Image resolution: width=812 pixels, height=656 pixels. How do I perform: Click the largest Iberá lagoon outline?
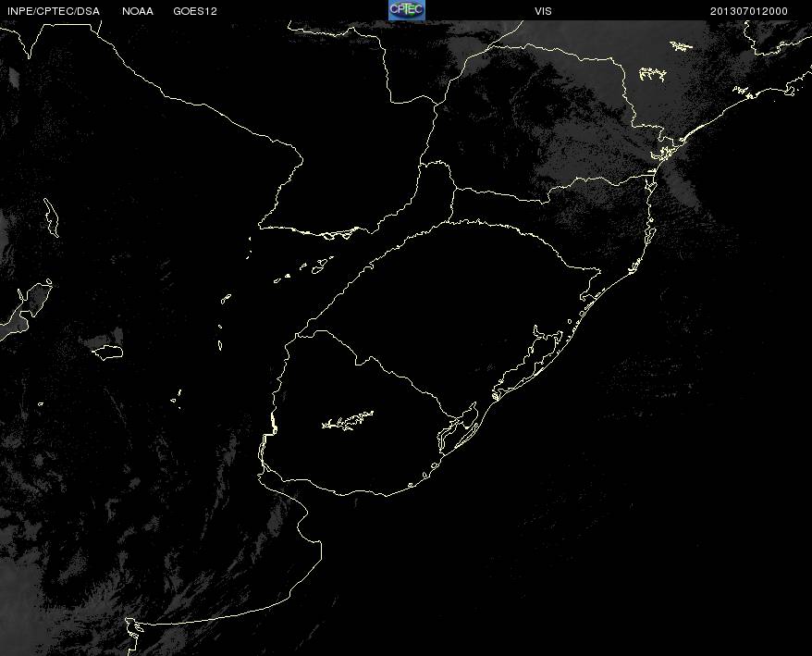coord(320,265)
